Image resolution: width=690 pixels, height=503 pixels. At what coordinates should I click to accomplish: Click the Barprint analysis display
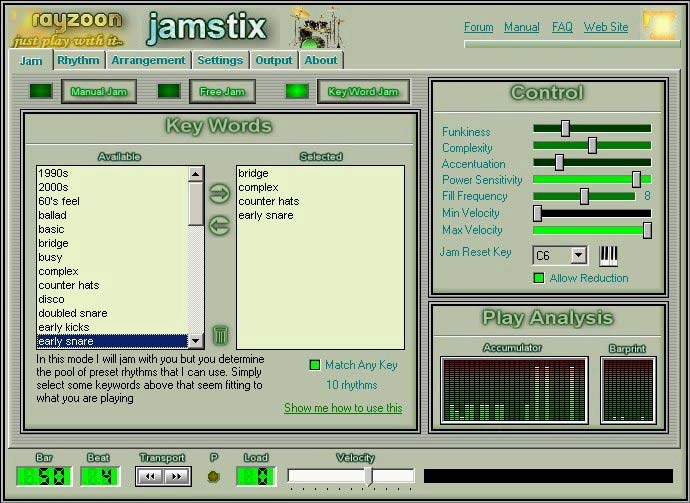(x=628, y=390)
